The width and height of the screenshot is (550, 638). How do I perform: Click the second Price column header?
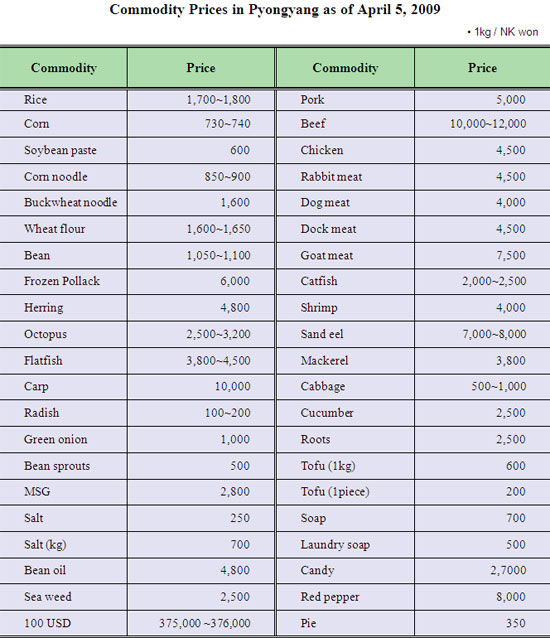coord(482,68)
